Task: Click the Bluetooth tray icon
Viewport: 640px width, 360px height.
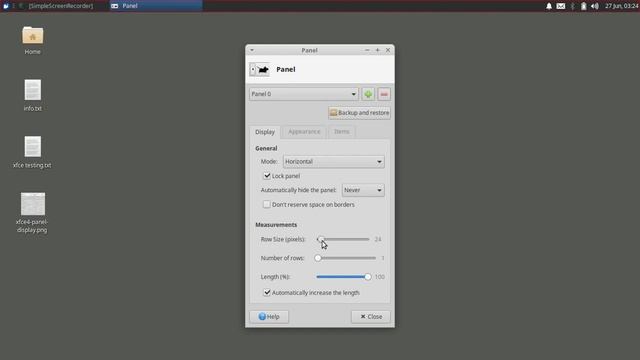Action: point(572,6)
